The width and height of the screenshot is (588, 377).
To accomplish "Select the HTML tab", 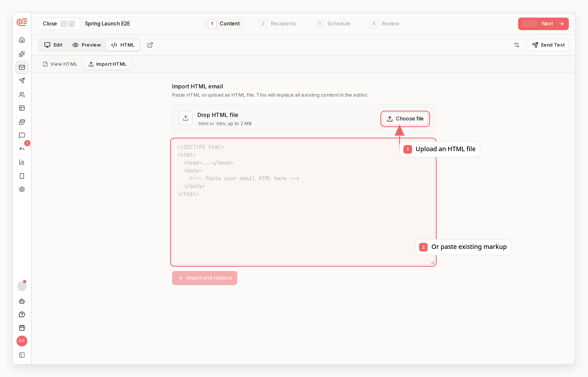I will click(123, 45).
